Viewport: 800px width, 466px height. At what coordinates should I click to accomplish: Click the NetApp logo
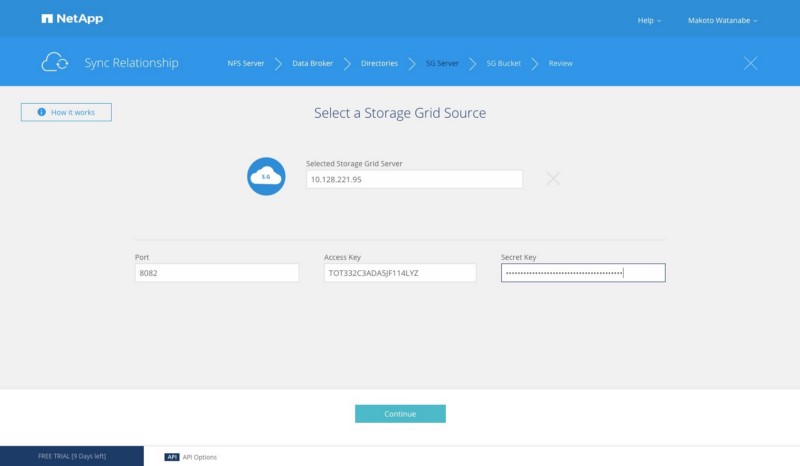point(72,19)
